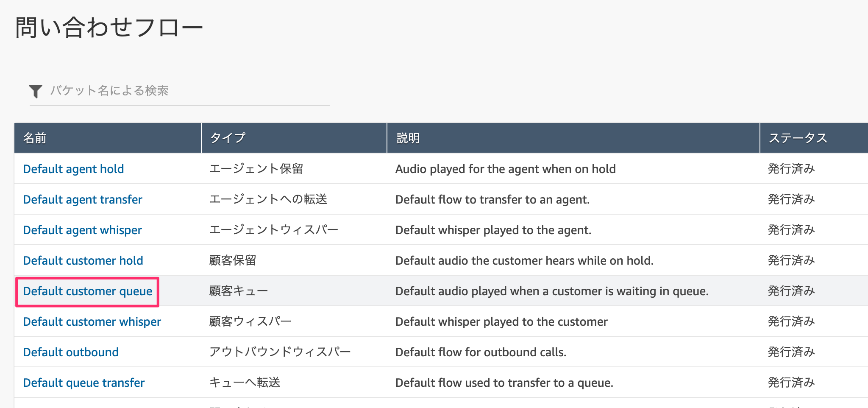Screen dimensions: 868x408
Task: Open Default outbound flow
Action: tap(71, 352)
